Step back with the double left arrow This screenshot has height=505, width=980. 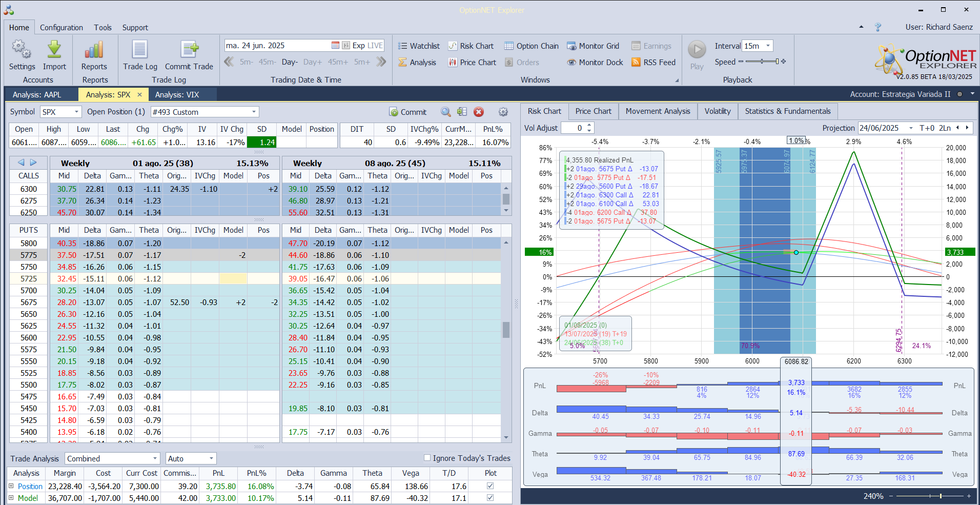229,62
